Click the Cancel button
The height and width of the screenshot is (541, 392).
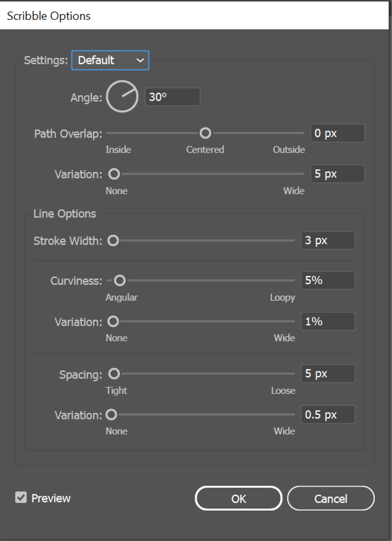pos(331,498)
